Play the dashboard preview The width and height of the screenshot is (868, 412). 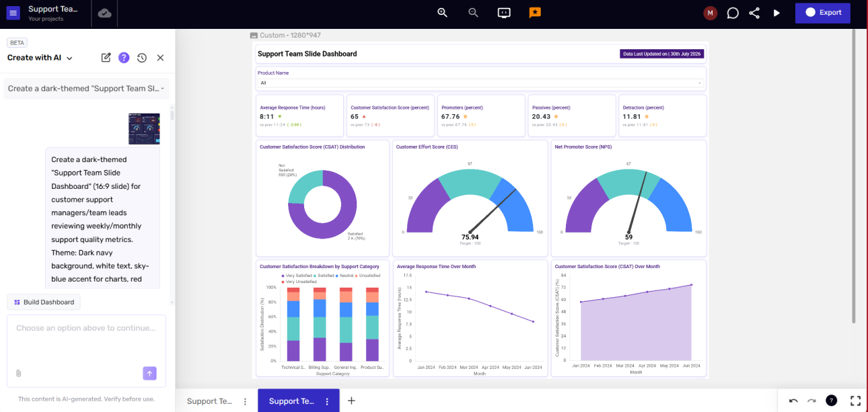point(776,13)
